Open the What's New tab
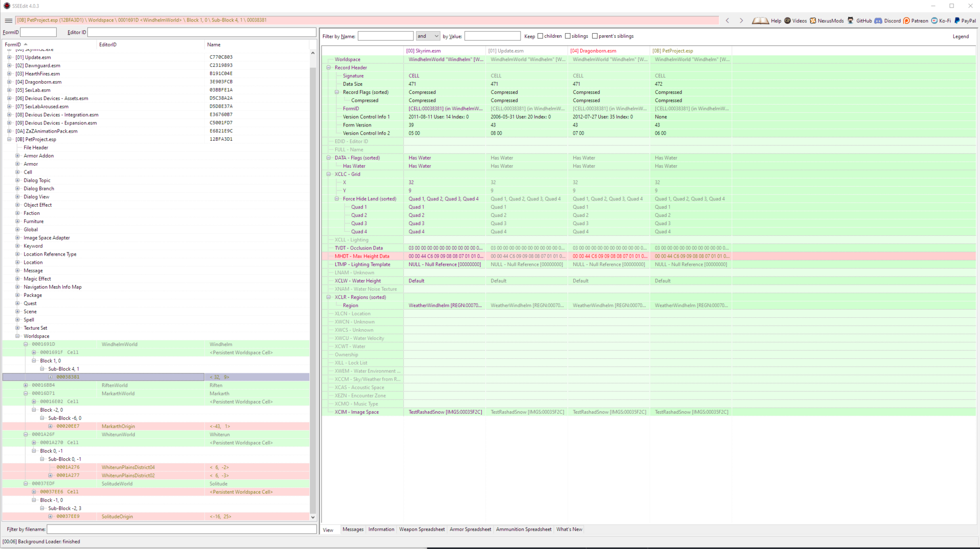Viewport: 980px width, 549px height. pyautogui.click(x=569, y=530)
